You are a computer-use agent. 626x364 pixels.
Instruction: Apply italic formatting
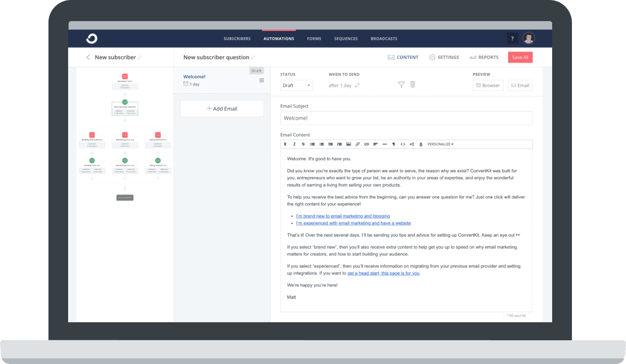294,144
